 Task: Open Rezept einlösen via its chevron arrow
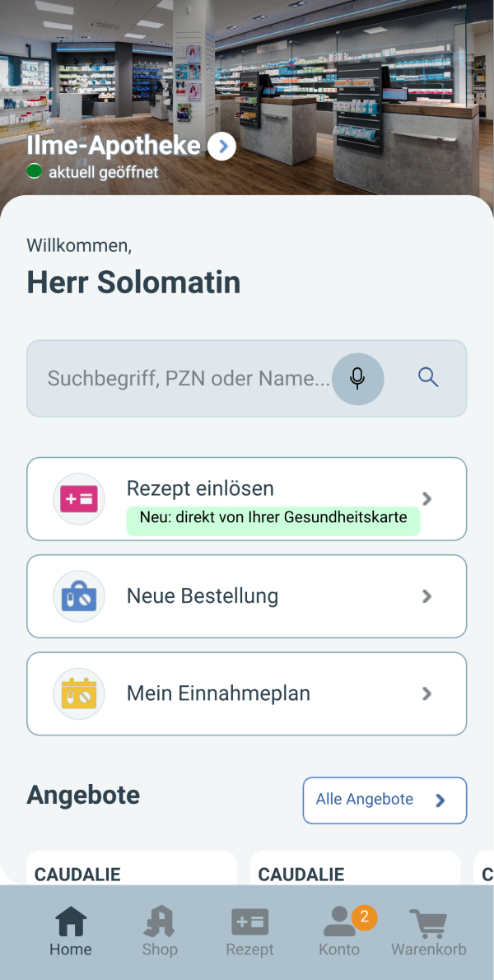click(426, 498)
